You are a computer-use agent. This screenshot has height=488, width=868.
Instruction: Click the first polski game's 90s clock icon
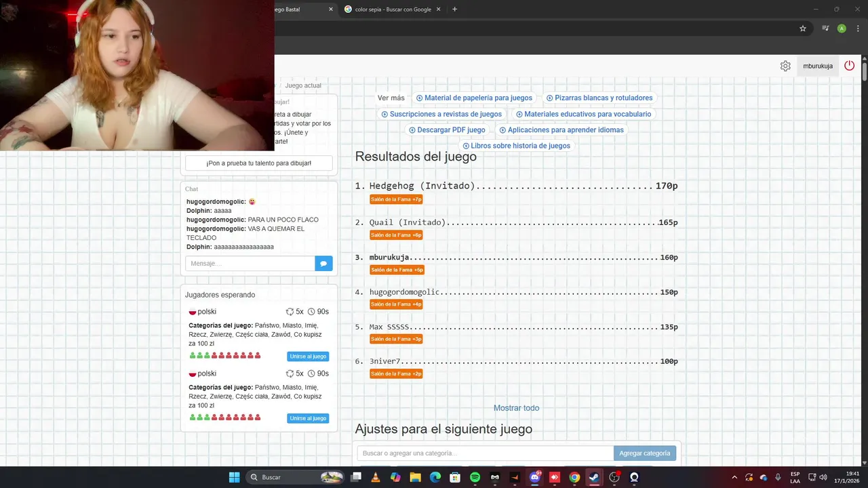click(311, 312)
